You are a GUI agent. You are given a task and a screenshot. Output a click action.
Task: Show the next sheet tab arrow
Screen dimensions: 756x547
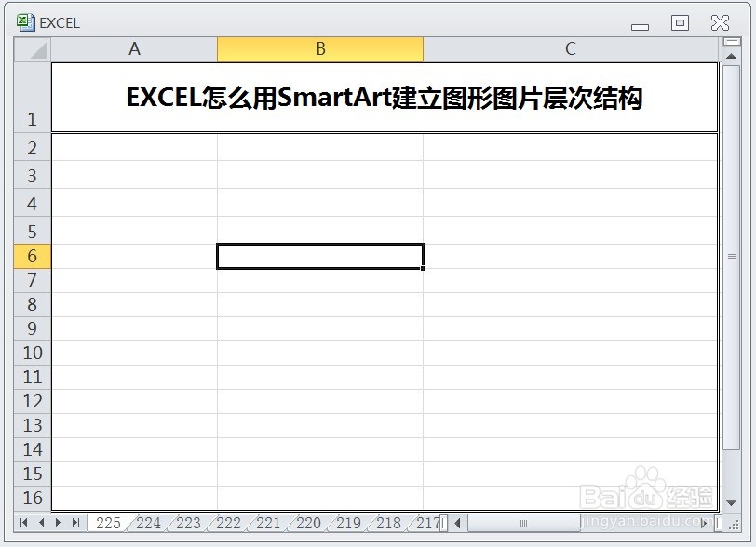click(x=59, y=523)
